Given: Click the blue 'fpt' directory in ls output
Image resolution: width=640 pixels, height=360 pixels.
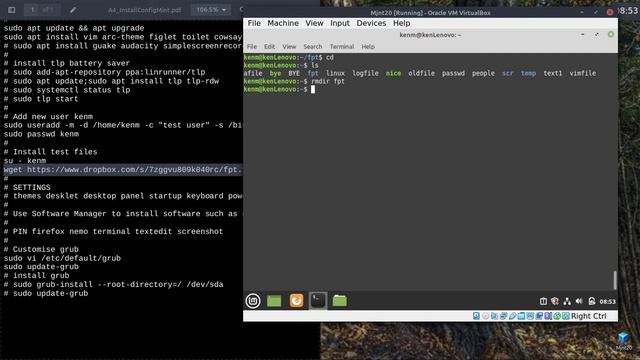Looking at the screenshot, I should (x=313, y=73).
